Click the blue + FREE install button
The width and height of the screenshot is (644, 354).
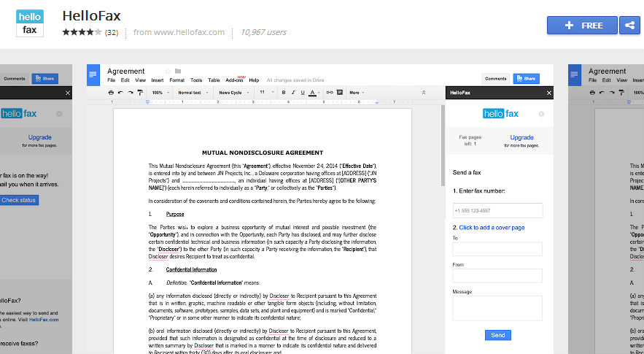(x=582, y=25)
